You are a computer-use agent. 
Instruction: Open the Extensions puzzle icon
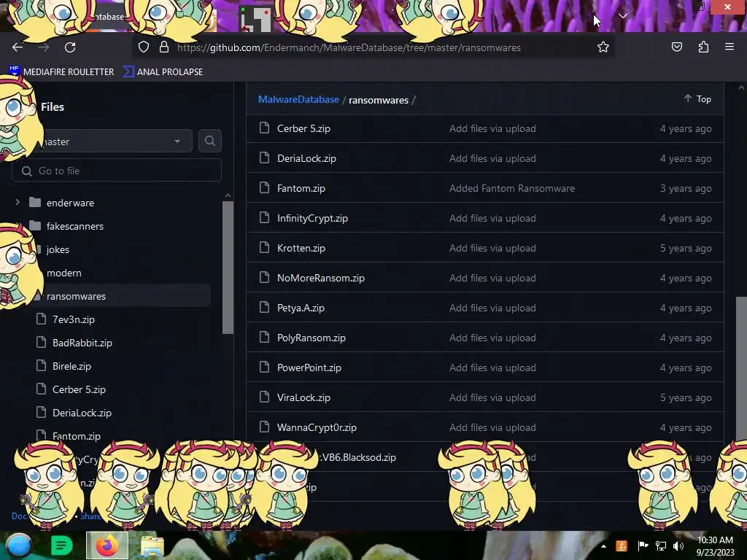click(x=703, y=47)
